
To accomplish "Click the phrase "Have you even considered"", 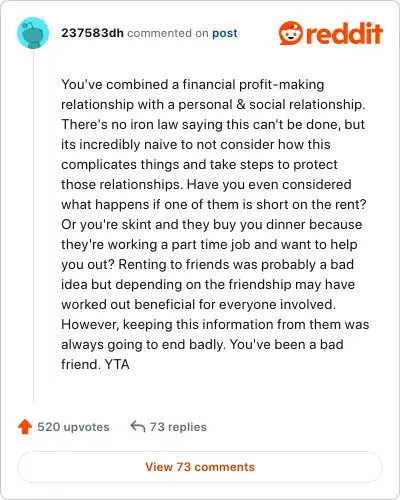I will [269, 184].
